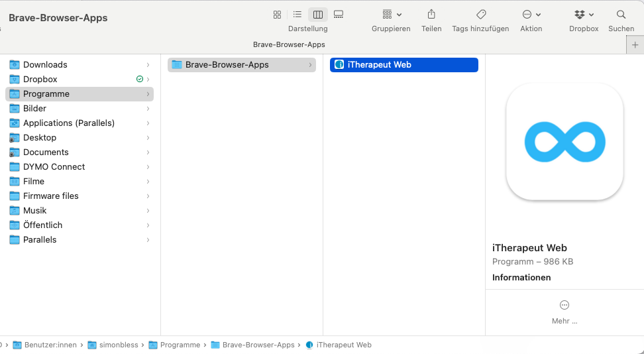Click the Applications (Parallels) name
The height and width of the screenshot is (354, 644).
[69, 123]
